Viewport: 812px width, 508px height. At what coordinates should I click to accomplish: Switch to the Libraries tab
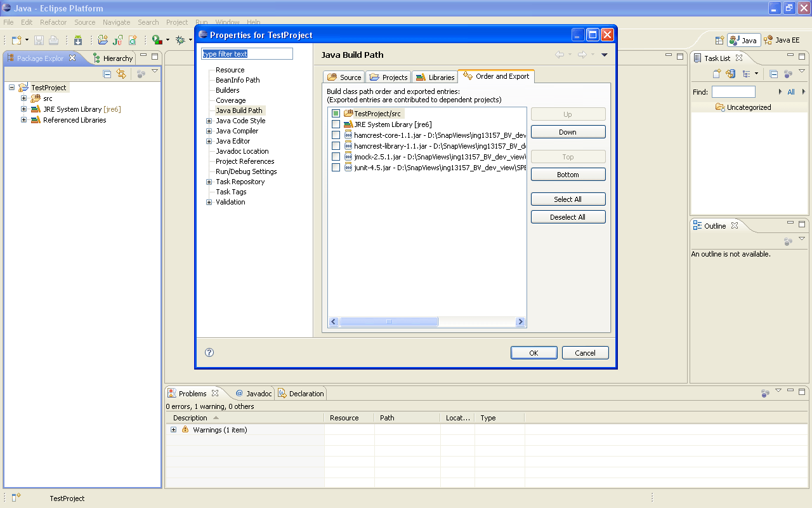pos(435,77)
